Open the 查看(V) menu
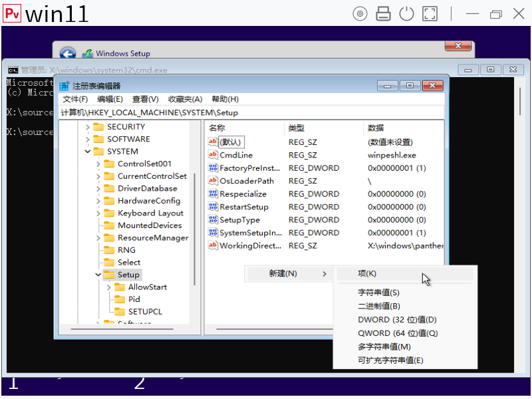The width and height of the screenshot is (532, 399). pyautogui.click(x=145, y=99)
